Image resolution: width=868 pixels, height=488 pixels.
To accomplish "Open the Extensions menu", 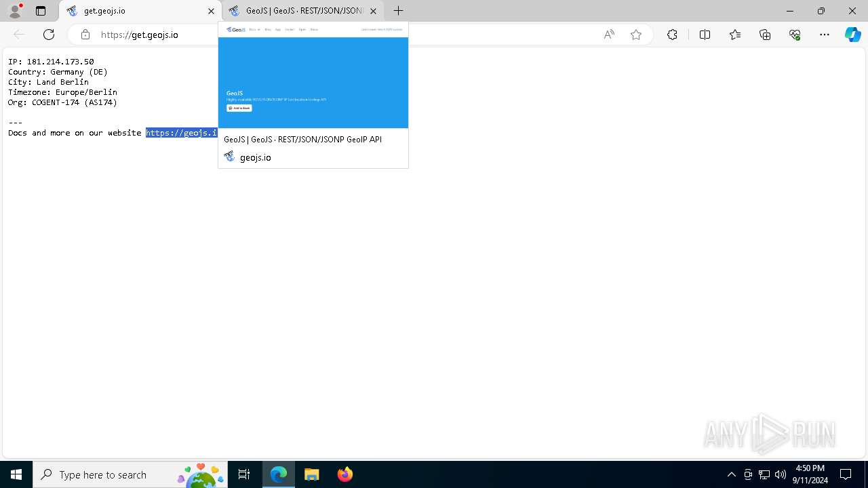I will 672,35.
